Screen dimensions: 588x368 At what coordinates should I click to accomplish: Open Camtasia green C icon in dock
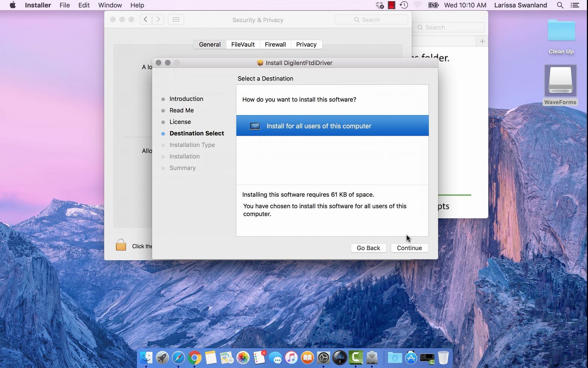pyautogui.click(x=356, y=357)
